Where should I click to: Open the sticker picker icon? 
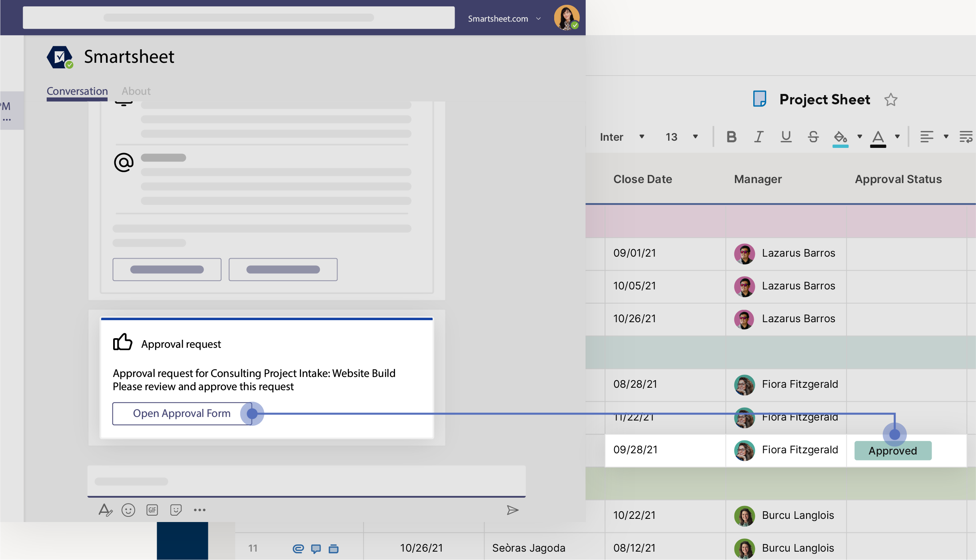tap(176, 510)
